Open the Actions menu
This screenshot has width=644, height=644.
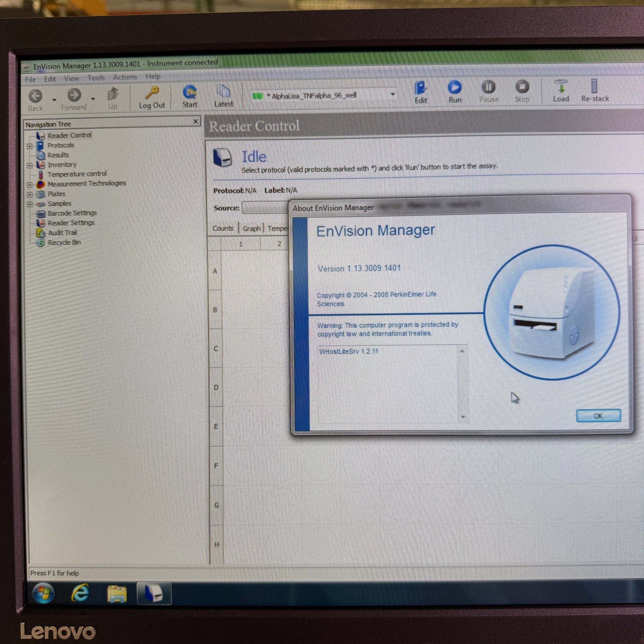(125, 77)
